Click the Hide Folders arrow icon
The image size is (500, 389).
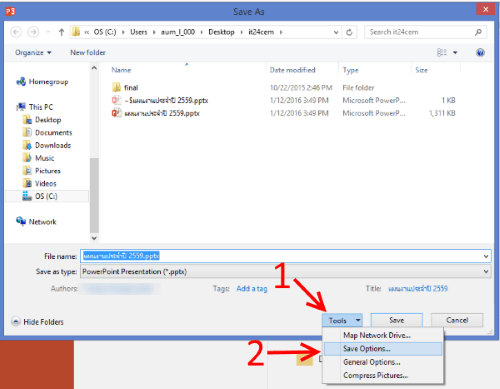16,321
